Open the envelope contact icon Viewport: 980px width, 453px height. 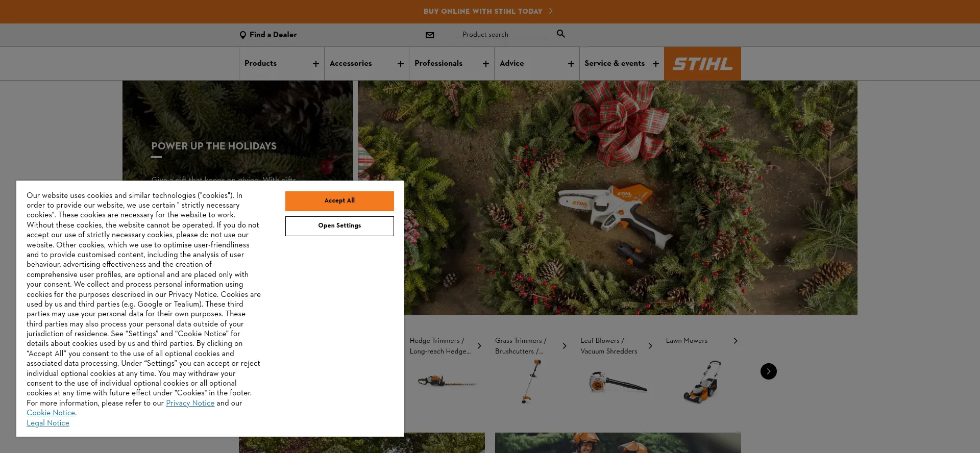click(430, 35)
